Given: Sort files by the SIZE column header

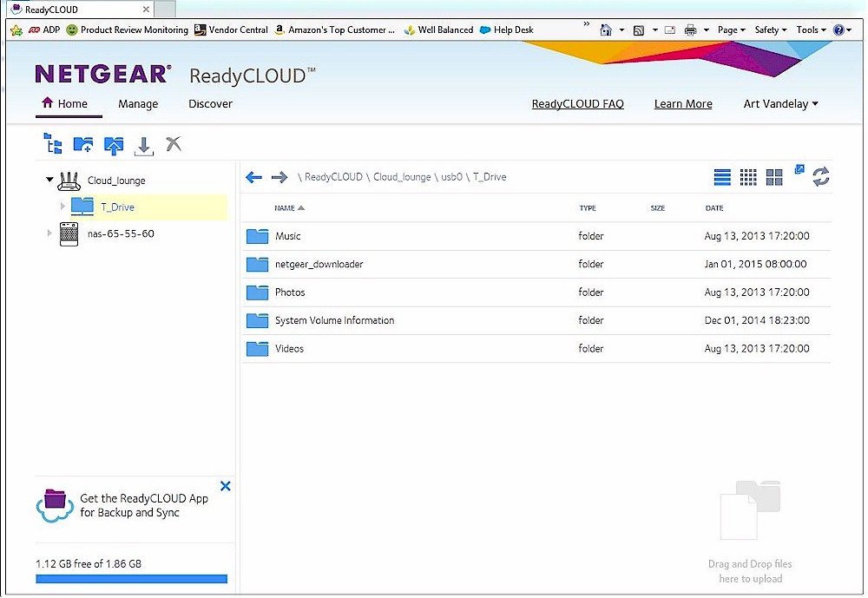Looking at the screenshot, I should point(658,208).
